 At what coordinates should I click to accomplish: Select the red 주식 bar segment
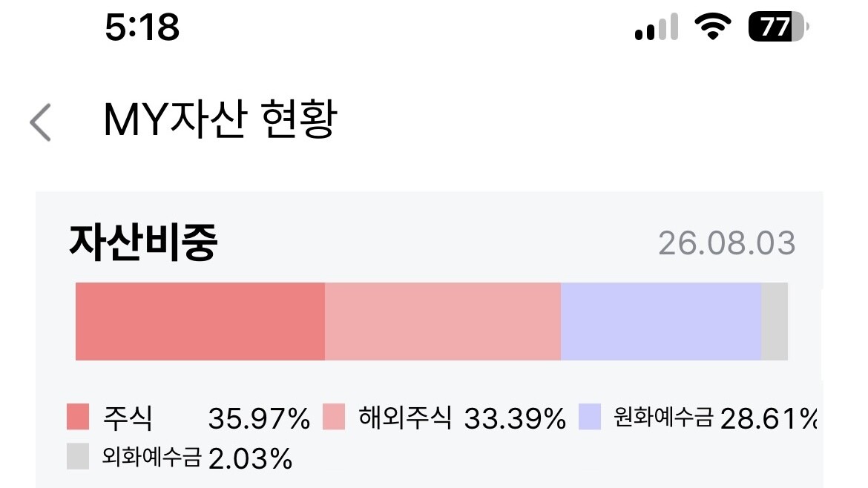(200, 321)
